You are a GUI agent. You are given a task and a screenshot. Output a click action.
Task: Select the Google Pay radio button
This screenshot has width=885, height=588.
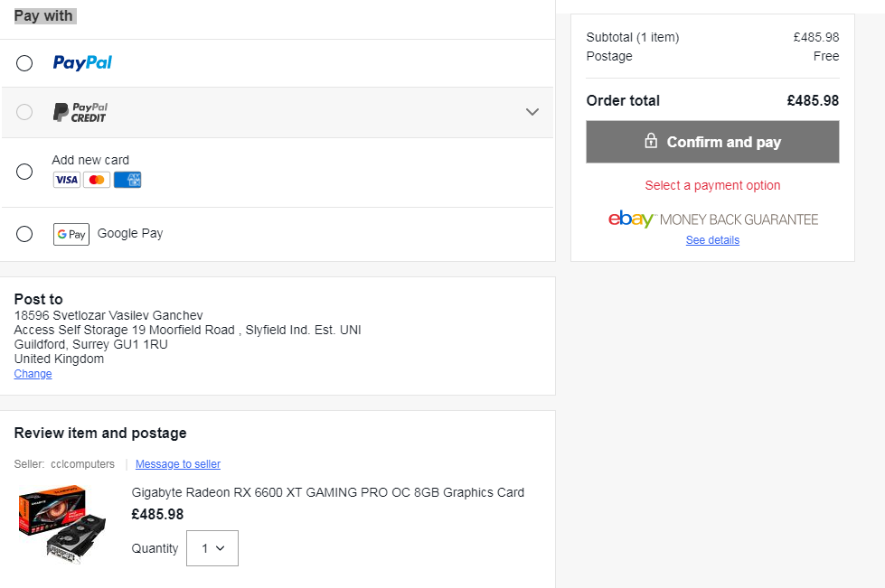point(24,233)
